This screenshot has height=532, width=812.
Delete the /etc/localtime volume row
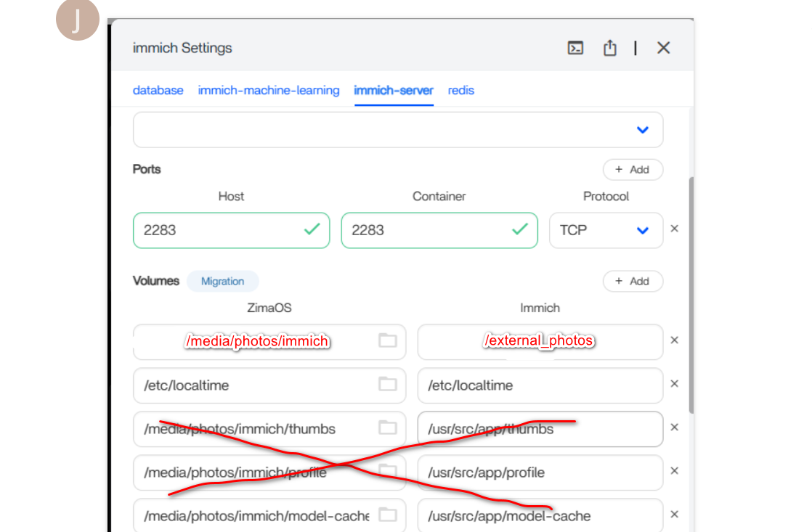674,383
